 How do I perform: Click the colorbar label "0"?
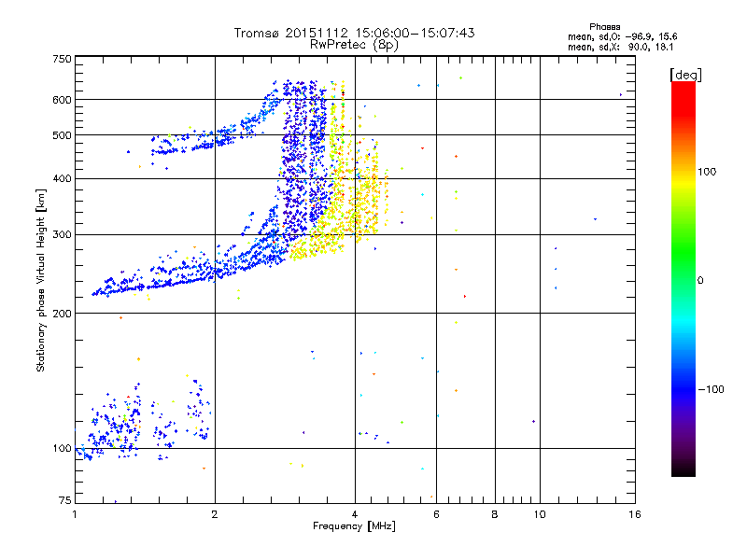(700, 281)
